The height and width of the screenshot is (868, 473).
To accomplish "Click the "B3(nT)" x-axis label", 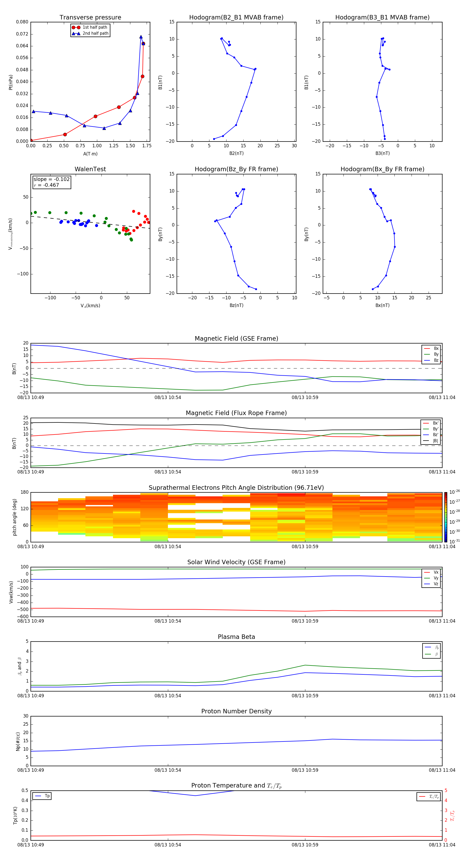I will point(382,153).
